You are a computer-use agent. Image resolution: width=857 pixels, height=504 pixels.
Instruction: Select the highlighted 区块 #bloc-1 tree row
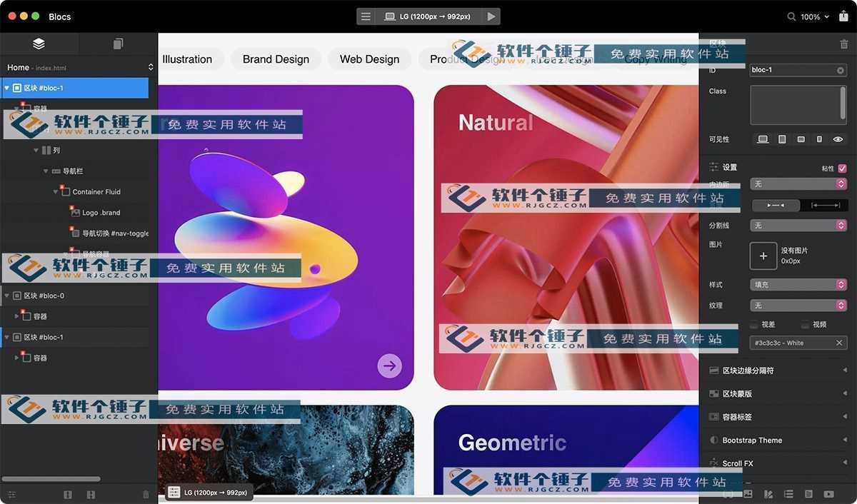pyautogui.click(x=74, y=88)
